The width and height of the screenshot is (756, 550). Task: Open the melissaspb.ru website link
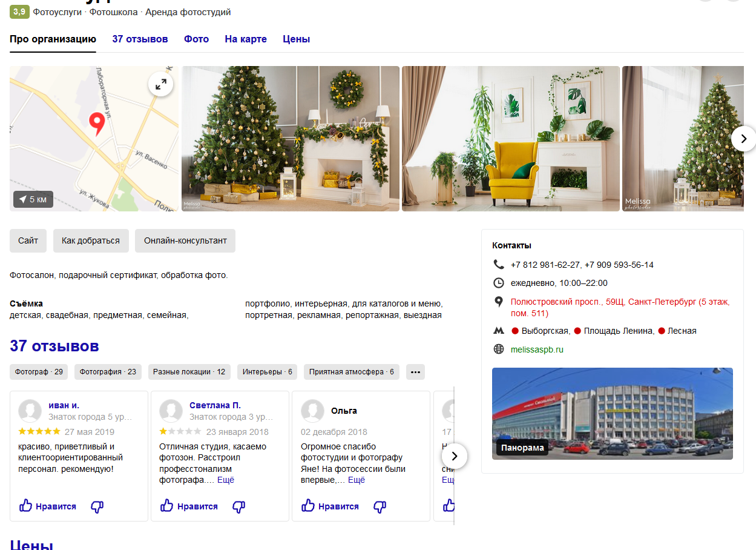537,350
